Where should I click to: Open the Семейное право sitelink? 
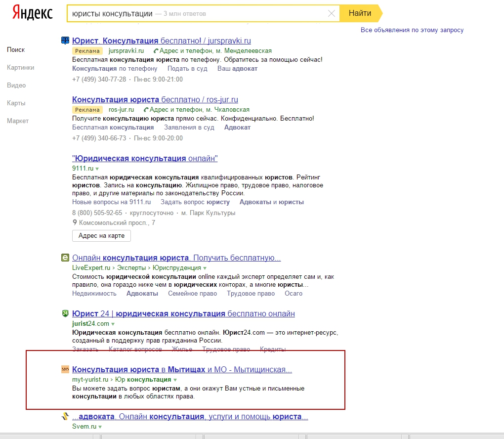coord(192,293)
